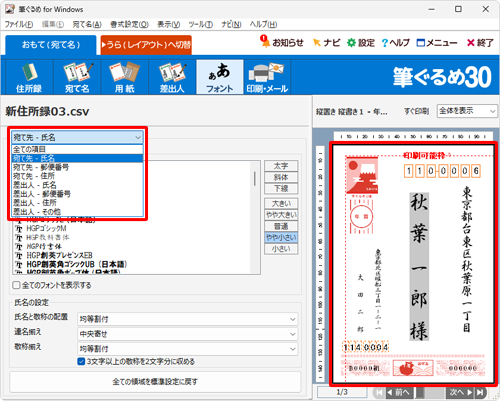The height and width of the screenshot is (401, 500).
Task: Open the 書式設定(O) menu
Action: (x=129, y=24)
